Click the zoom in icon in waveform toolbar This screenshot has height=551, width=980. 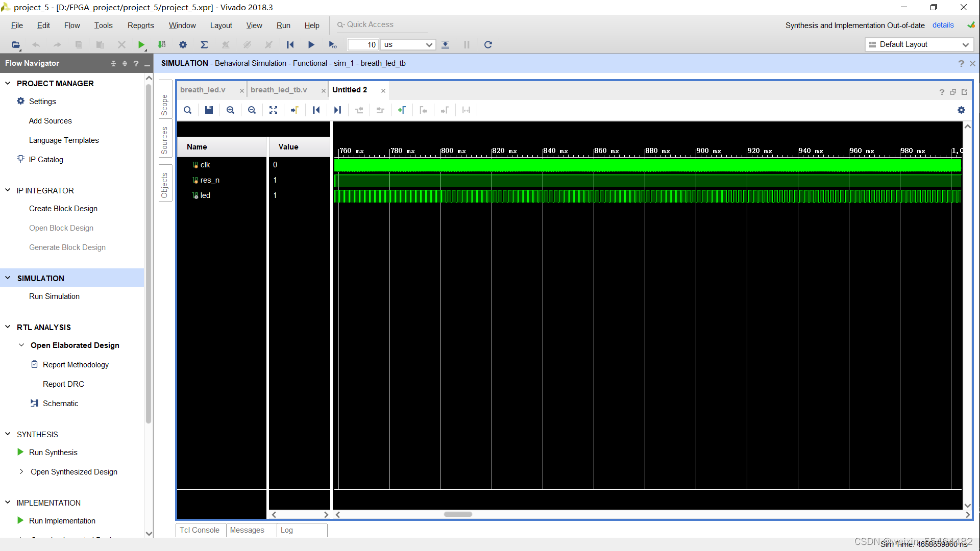tap(231, 110)
